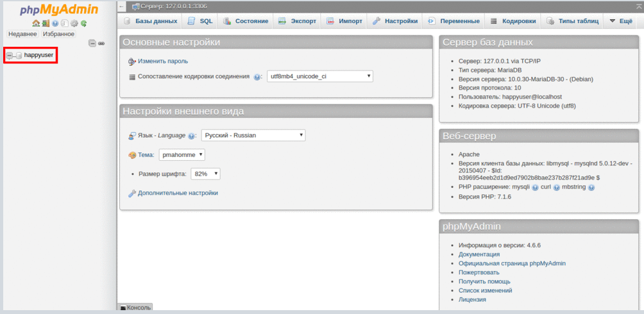Click the Изменить пароль link
This screenshot has width=644, height=314.
click(x=163, y=61)
